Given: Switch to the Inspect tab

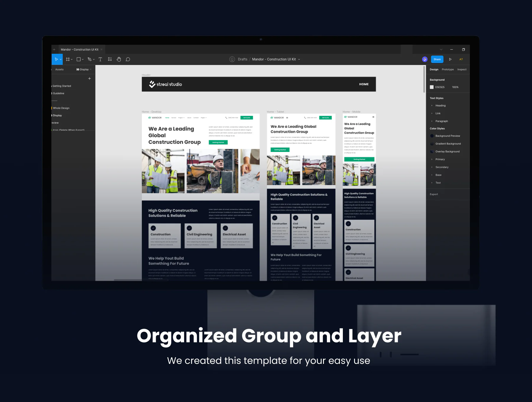Looking at the screenshot, I should pyautogui.click(x=462, y=69).
